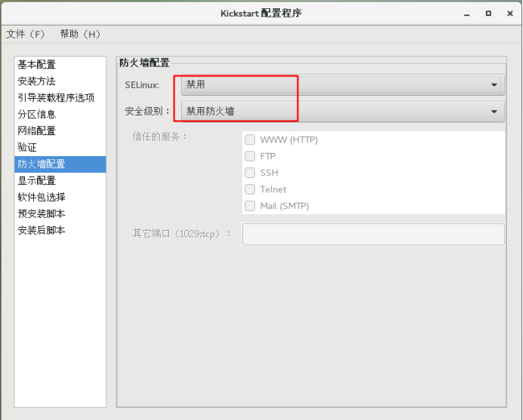Open 网络配置 section
523x420 pixels.
60,130
